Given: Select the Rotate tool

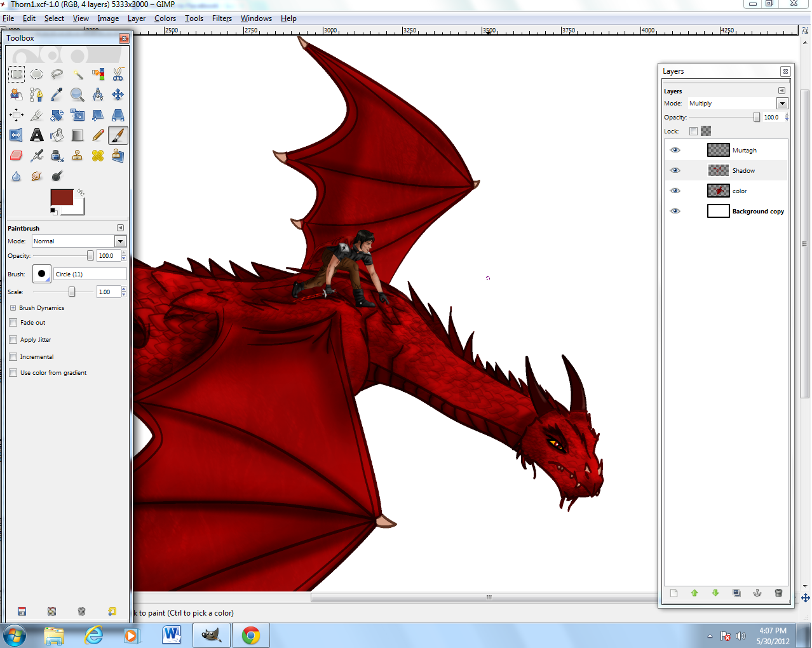Looking at the screenshot, I should pos(57,115).
